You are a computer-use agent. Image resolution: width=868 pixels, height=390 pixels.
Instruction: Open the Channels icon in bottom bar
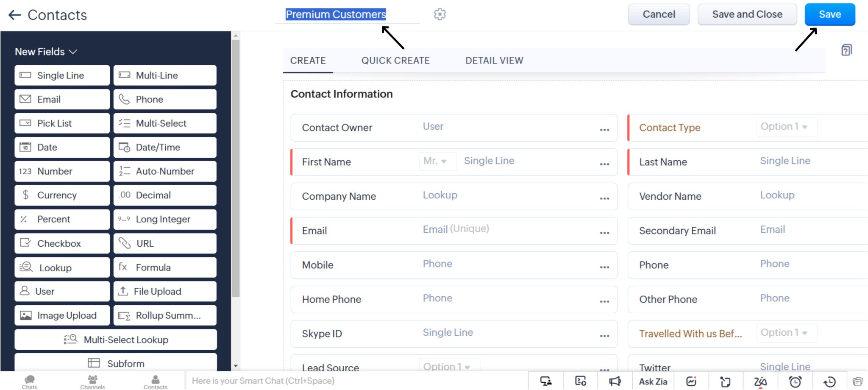92,382
